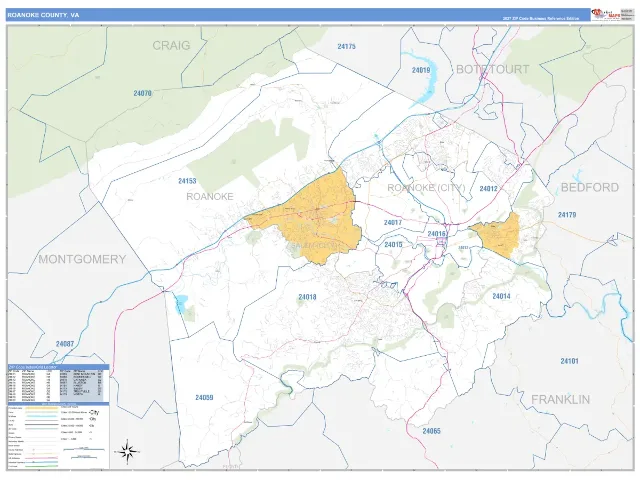Click ZIP code 24065 label
This screenshot has height=480, width=640.
click(431, 431)
